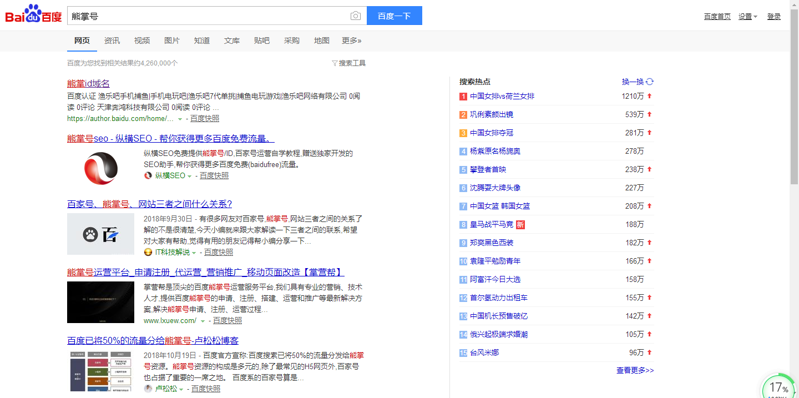This screenshot has height=398, width=799.
Task: Open 百度快照 for the www.bxjew.com result
Action: tap(227, 321)
